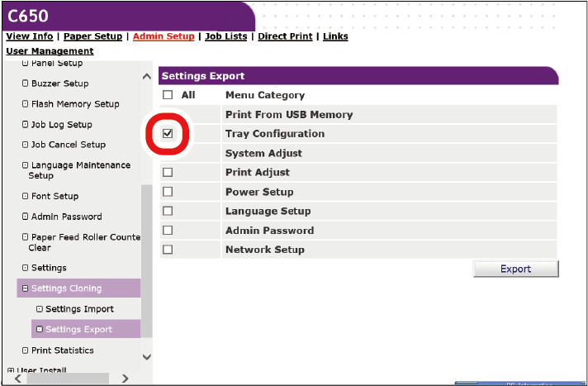Click the Font Setup bullet icon
Screen dimensions: 588x386
click(25, 197)
